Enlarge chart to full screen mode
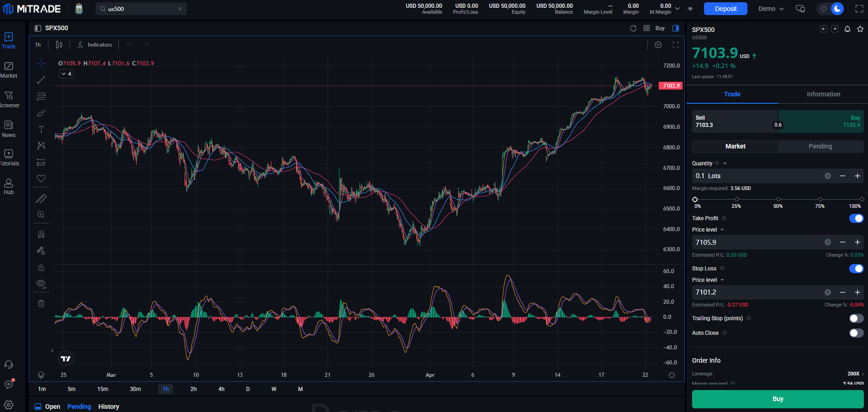This screenshot has height=412, width=868. 676,45
